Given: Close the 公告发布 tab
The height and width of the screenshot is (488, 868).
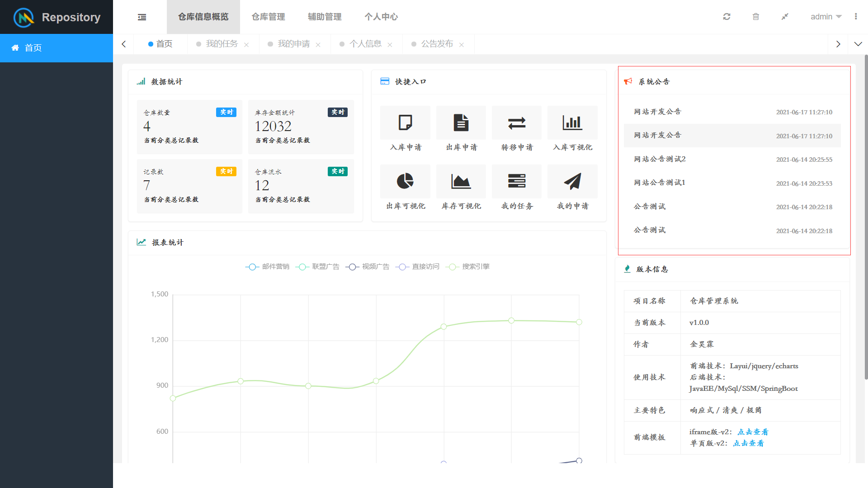Looking at the screenshot, I should [x=462, y=45].
